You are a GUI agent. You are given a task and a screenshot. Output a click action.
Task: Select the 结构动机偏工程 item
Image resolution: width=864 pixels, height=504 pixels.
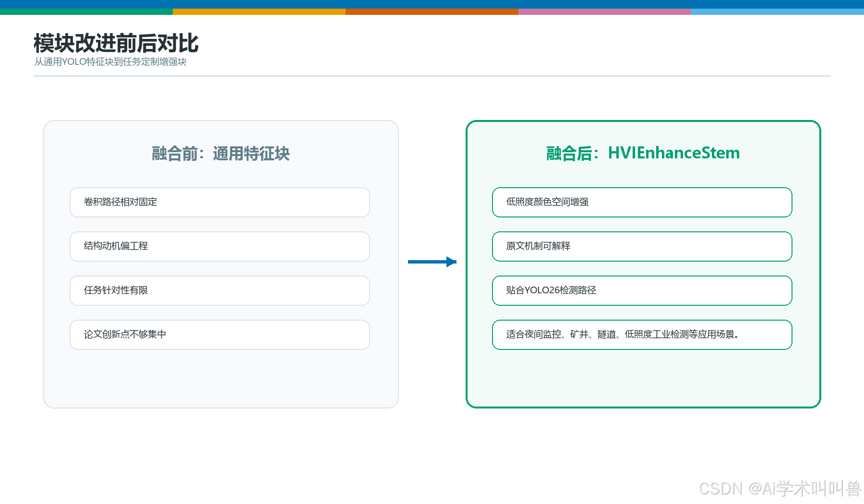click(x=220, y=246)
